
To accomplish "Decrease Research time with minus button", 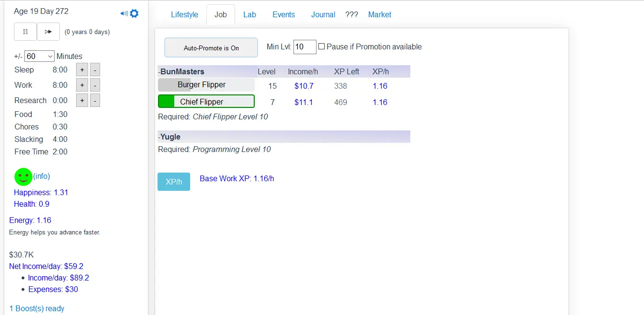I will (95, 101).
